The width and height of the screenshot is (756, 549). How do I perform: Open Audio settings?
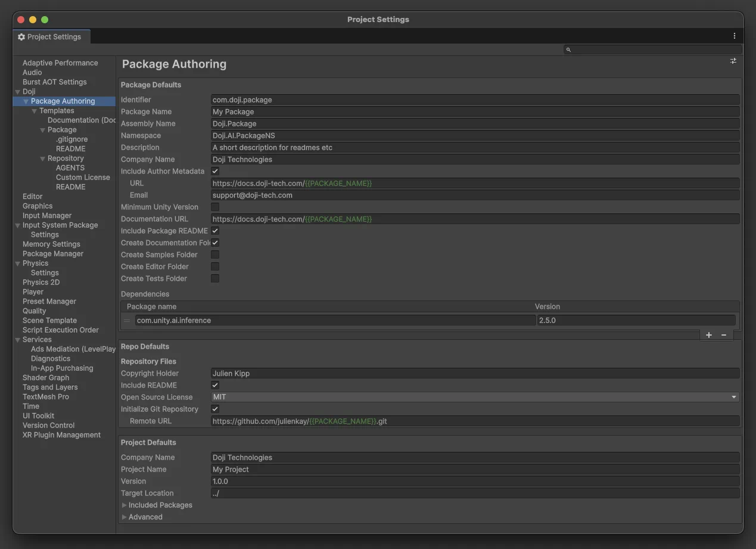coord(32,72)
